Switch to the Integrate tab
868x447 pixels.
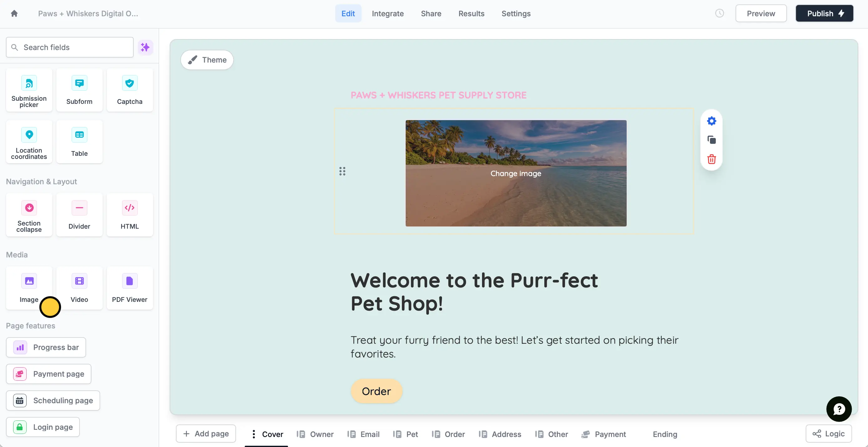tap(388, 13)
